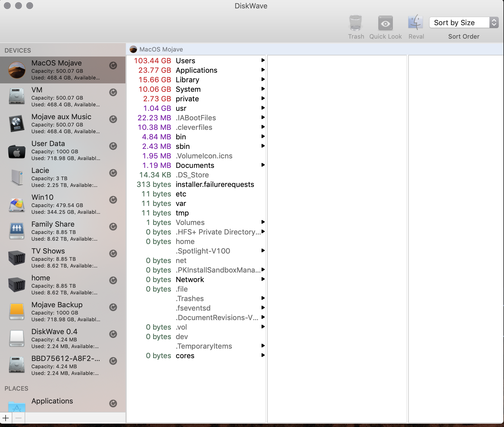Select the .fseventsd folder row

tap(196, 308)
